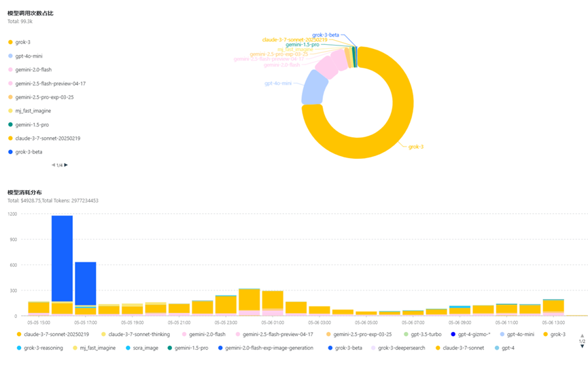The image size is (588, 368).
Task: Toggle gemini-1.5-pro in the bar chart legend
Action: tap(188, 348)
